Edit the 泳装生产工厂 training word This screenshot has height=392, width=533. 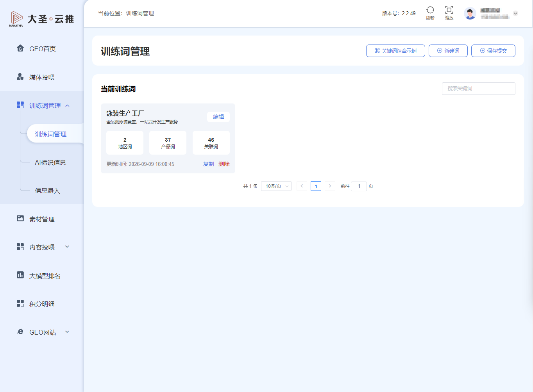pos(218,117)
